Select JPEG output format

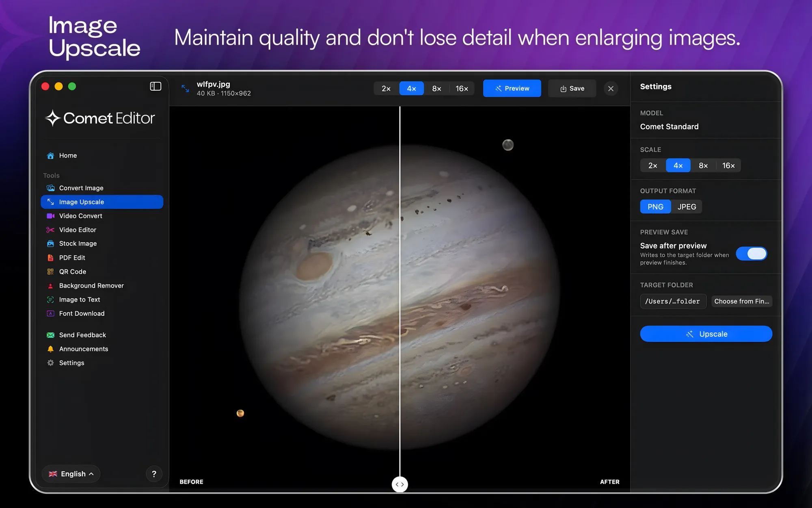coord(687,207)
